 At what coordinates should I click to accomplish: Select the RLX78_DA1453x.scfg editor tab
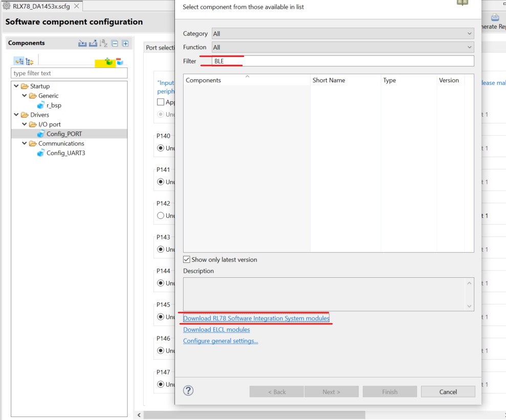41,6
